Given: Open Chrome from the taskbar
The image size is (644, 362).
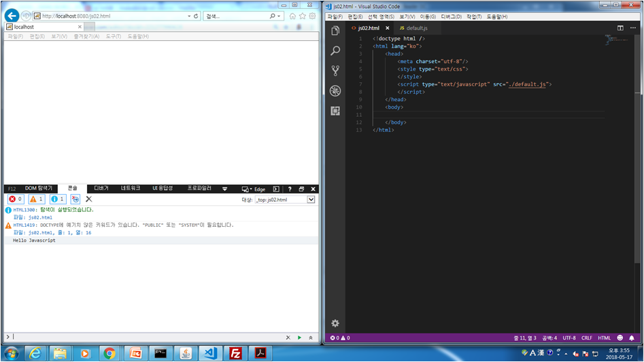Looking at the screenshot, I should point(109,353).
